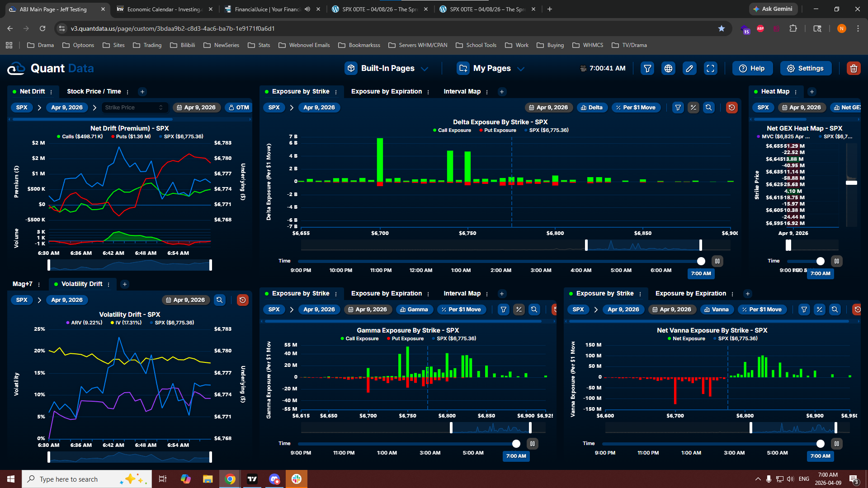
Task: Reset the Delta Exposure chart using red icon
Action: (x=731, y=108)
